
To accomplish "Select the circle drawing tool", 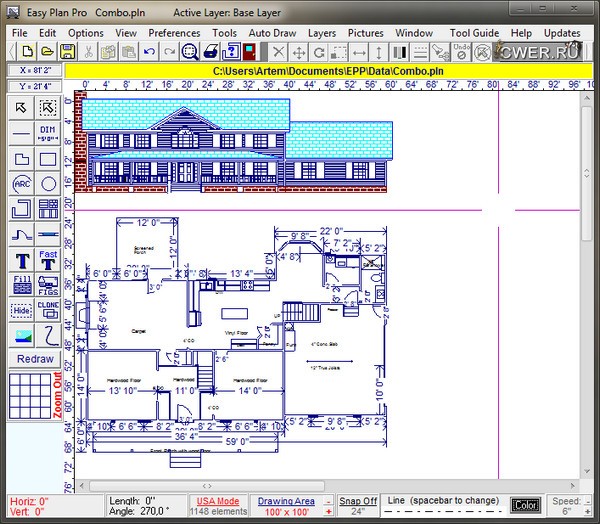I will pos(48,184).
